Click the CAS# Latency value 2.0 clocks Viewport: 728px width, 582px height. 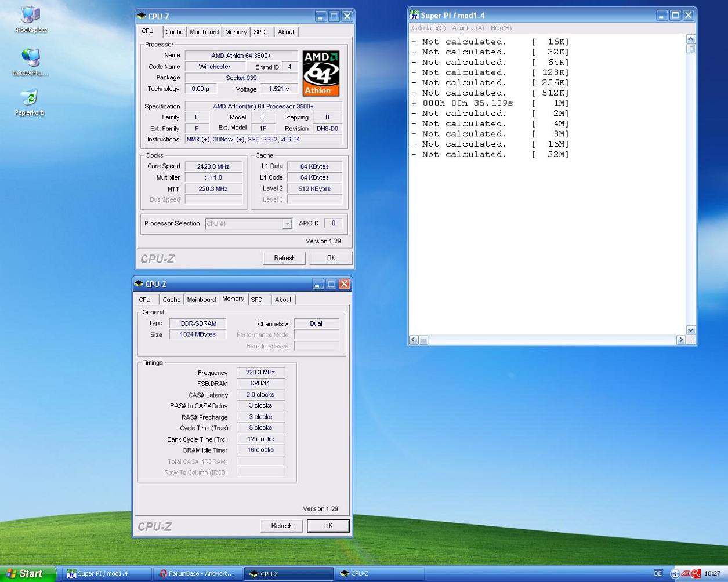click(x=260, y=395)
